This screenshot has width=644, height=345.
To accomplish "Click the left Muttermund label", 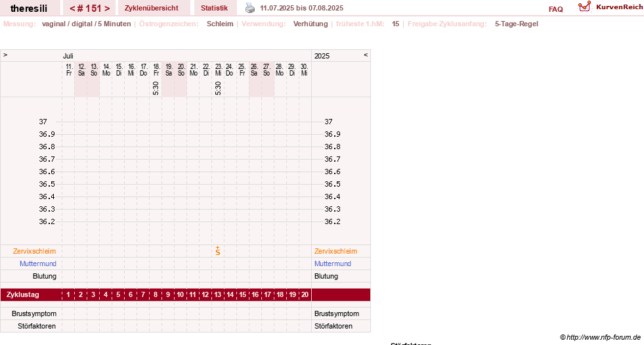I will pos(38,264).
